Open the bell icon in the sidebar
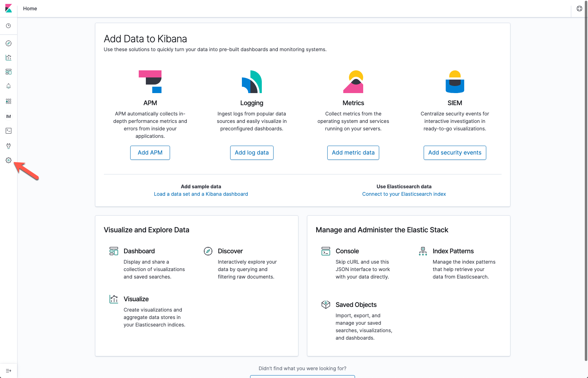This screenshot has width=588, height=378. pyautogui.click(x=9, y=86)
